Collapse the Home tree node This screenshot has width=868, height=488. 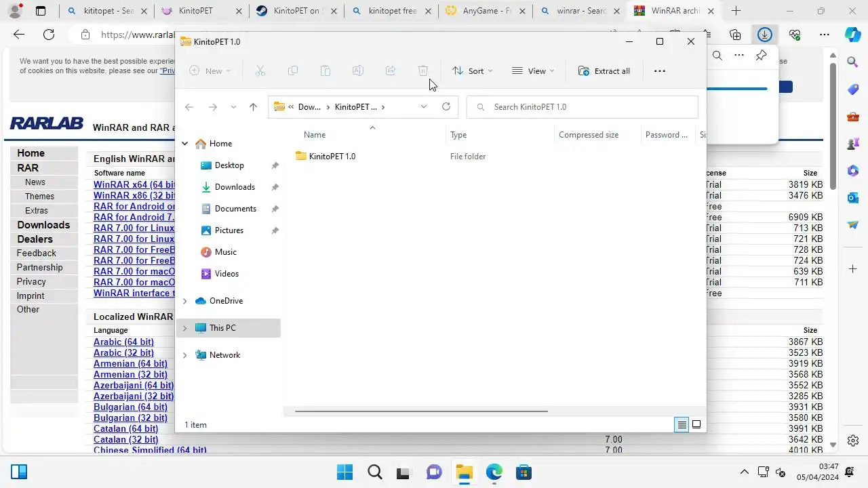point(184,144)
